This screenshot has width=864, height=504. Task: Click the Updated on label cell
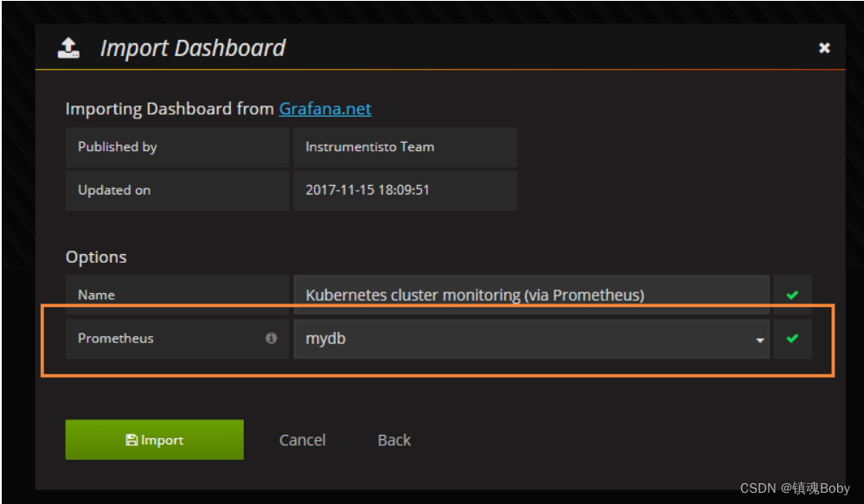177,190
